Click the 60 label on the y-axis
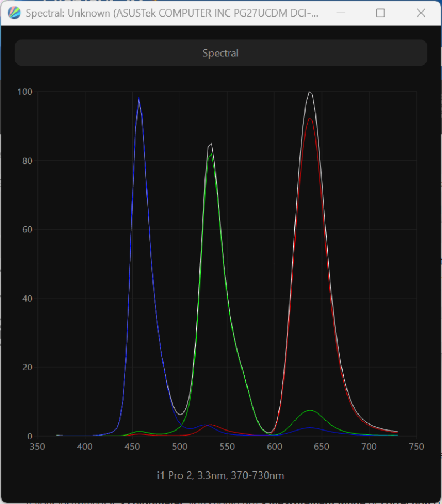This screenshot has width=442, height=504. [27, 230]
